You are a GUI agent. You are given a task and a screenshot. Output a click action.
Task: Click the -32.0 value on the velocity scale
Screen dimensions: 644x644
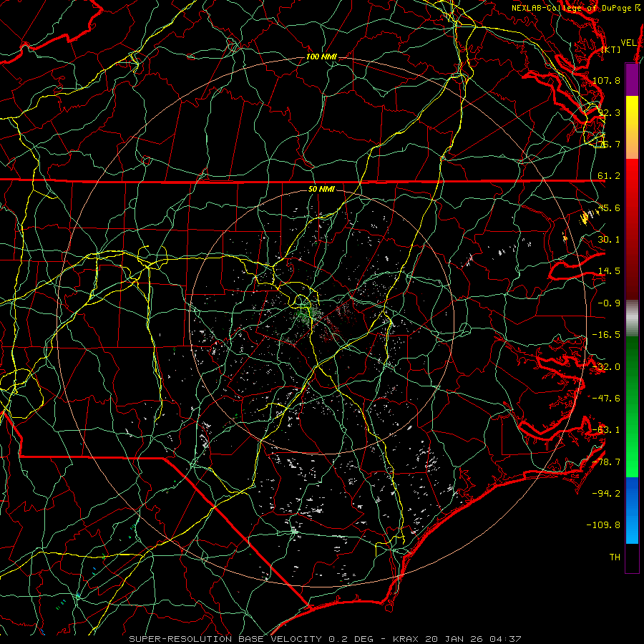606,367
